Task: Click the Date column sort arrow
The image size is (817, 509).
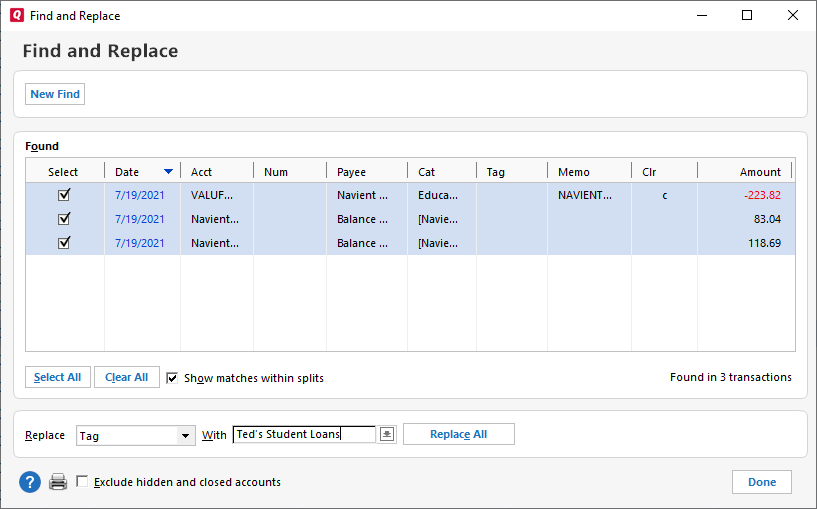Action: tap(168, 172)
